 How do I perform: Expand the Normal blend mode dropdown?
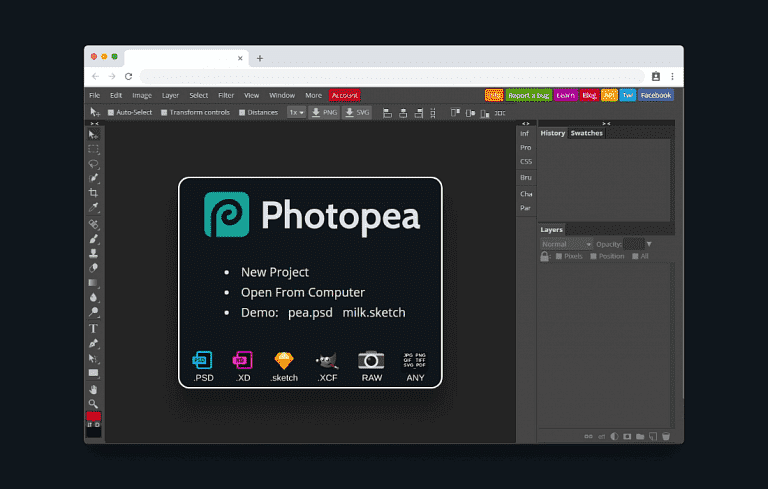566,244
